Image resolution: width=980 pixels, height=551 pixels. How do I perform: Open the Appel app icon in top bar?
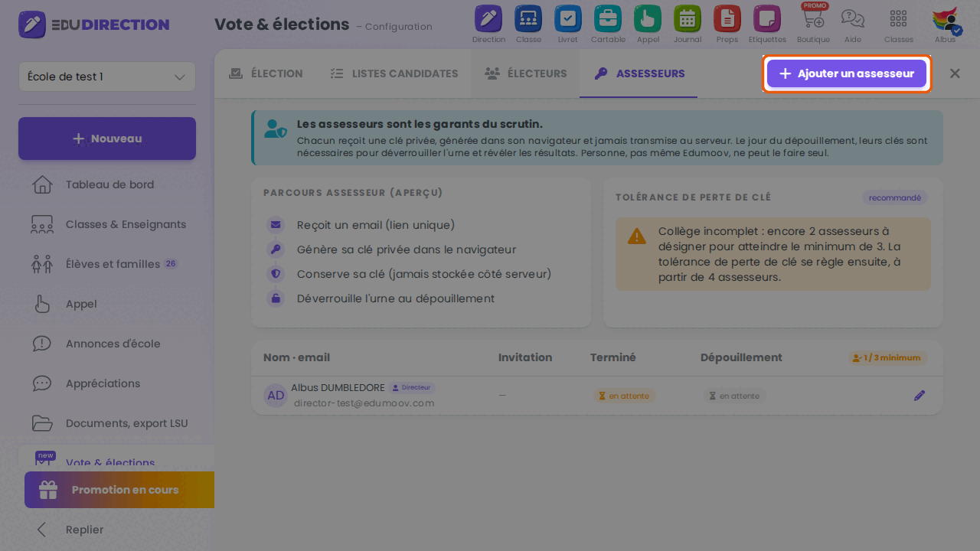[x=648, y=18]
